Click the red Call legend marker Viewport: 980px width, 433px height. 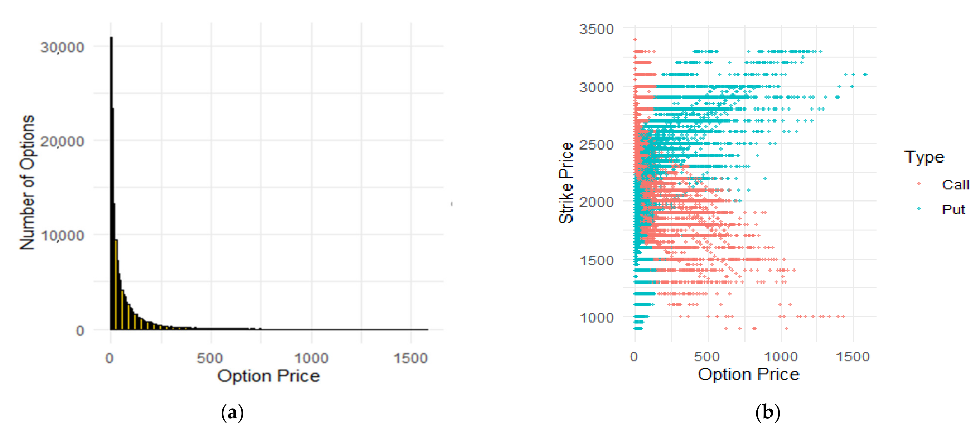pyautogui.click(x=919, y=184)
